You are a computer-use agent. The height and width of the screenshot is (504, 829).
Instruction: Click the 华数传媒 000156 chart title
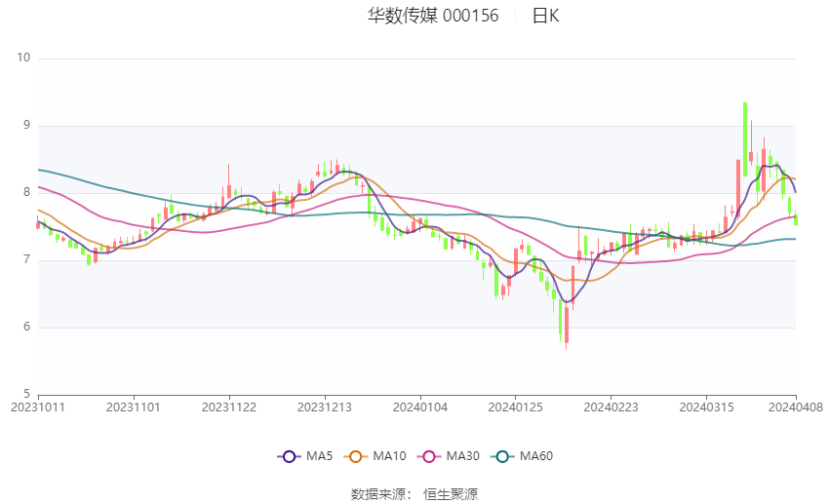[432, 17]
